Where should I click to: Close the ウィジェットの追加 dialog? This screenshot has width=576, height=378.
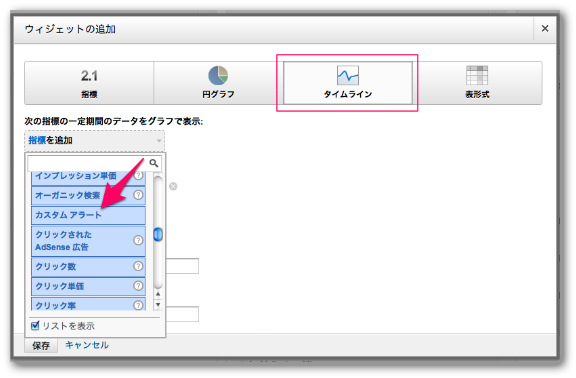click(x=545, y=28)
